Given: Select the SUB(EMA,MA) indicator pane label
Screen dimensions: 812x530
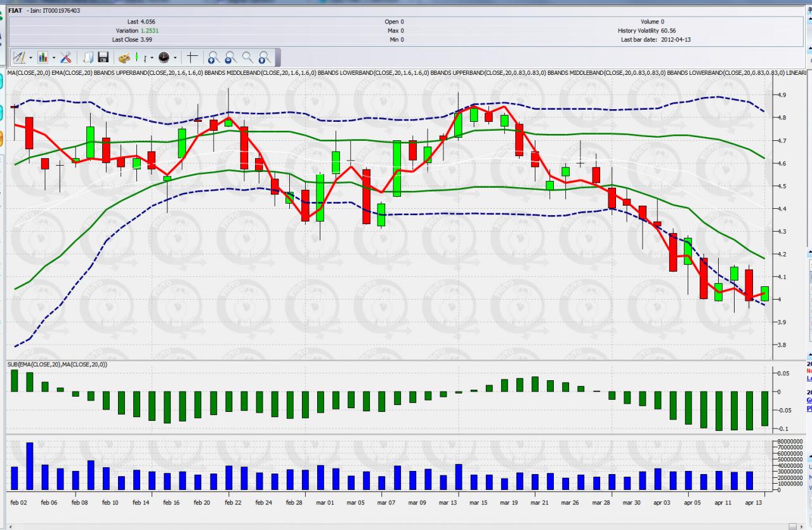Looking at the screenshot, I should [58, 365].
